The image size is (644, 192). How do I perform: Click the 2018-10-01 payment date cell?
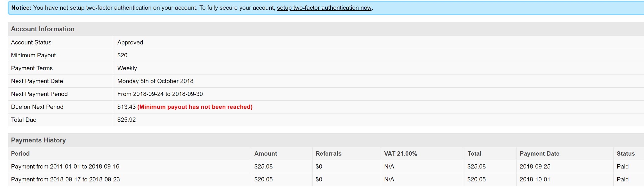pyautogui.click(x=535, y=179)
